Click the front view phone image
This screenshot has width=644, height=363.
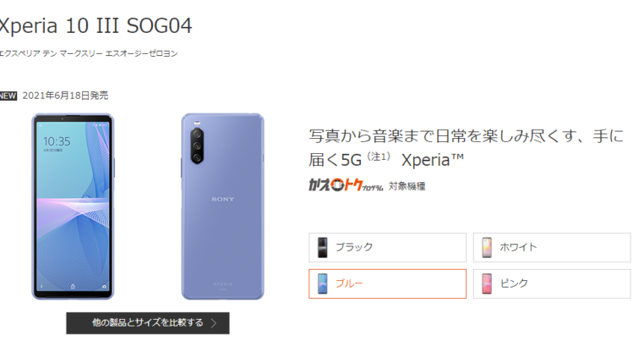tap(74, 206)
